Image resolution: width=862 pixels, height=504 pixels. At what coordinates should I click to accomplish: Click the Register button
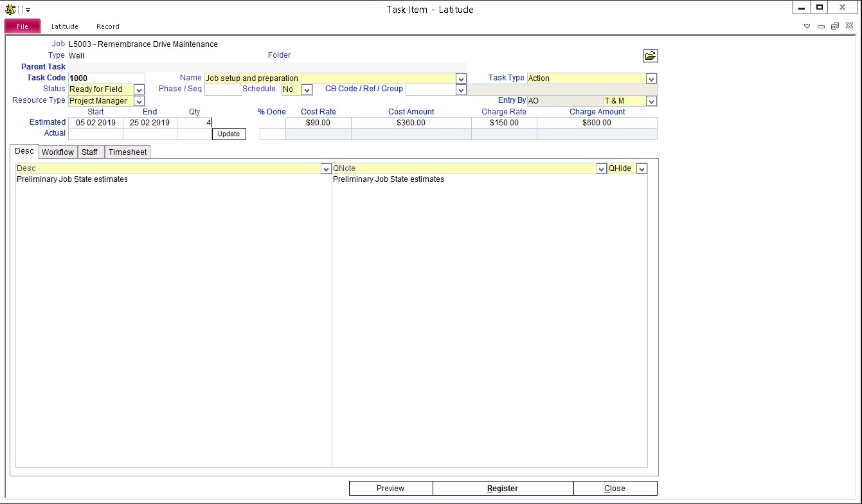(x=502, y=489)
